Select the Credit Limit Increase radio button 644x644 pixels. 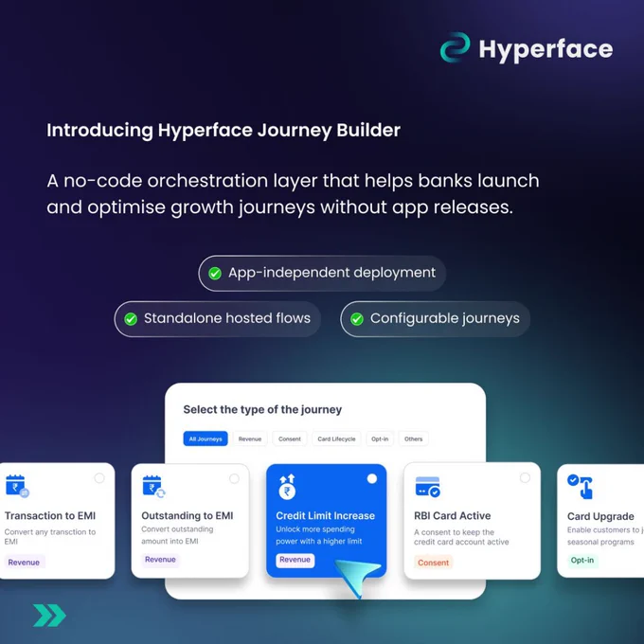tap(372, 478)
